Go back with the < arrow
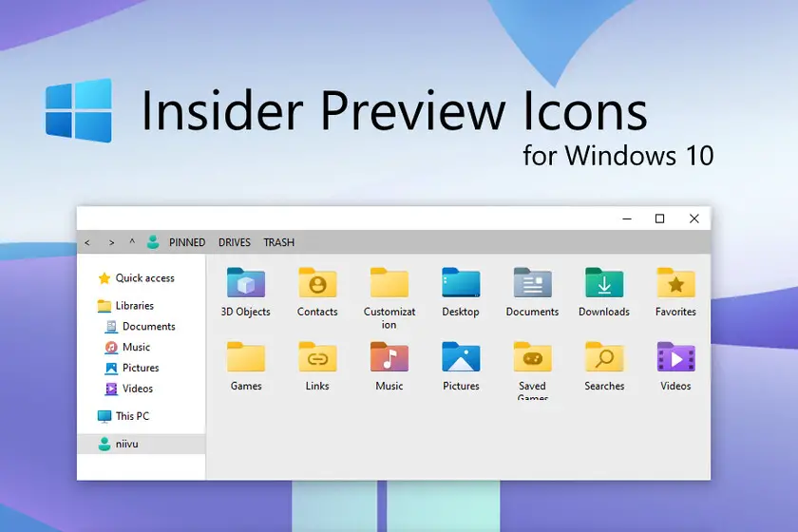Viewport: 798px width, 532px height. click(87, 243)
